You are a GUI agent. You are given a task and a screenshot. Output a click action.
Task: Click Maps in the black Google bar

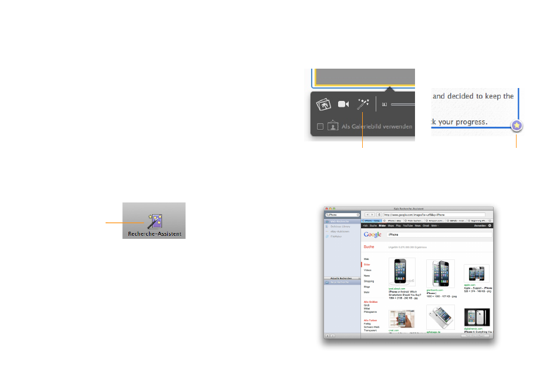point(391,226)
